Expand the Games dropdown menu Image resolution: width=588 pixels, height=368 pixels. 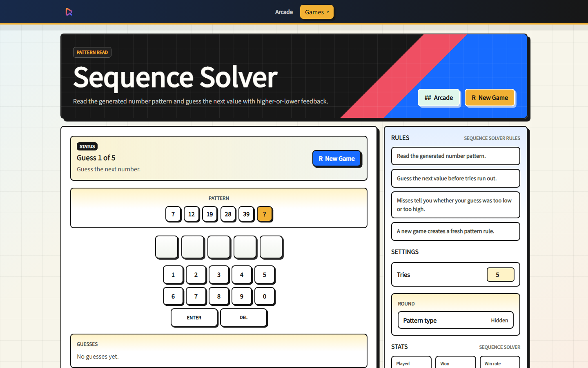coord(317,12)
